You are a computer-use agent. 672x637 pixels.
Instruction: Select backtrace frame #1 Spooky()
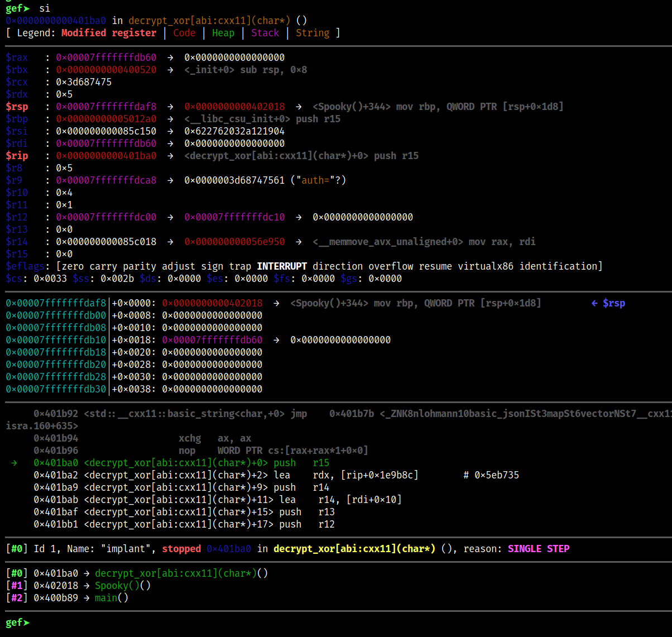coord(123,586)
